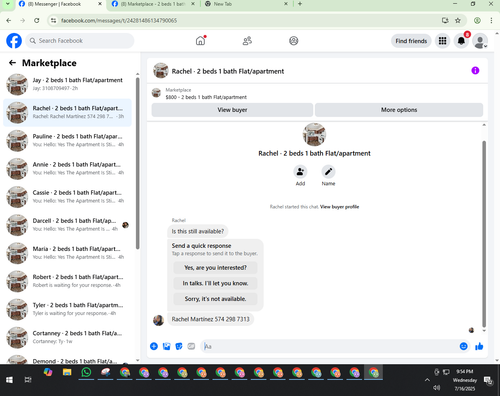500x396 pixels.
Task: Open the View buyer profile link
Action: (x=339, y=207)
